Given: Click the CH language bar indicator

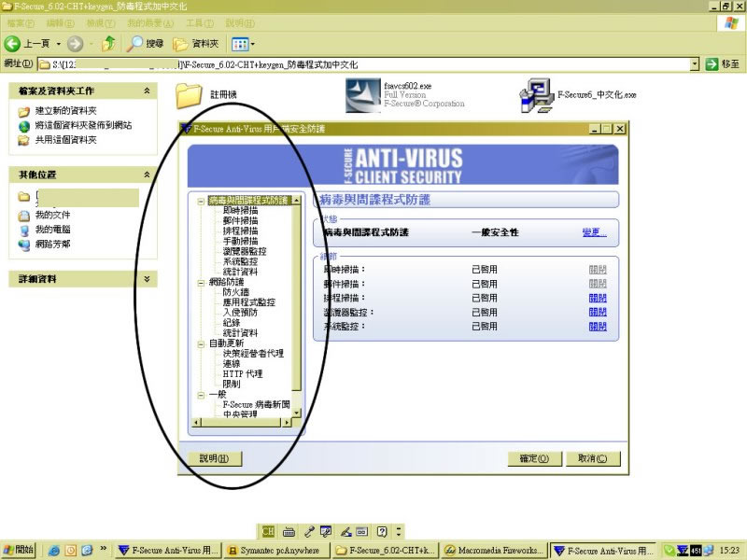Looking at the screenshot, I should click(x=268, y=531).
